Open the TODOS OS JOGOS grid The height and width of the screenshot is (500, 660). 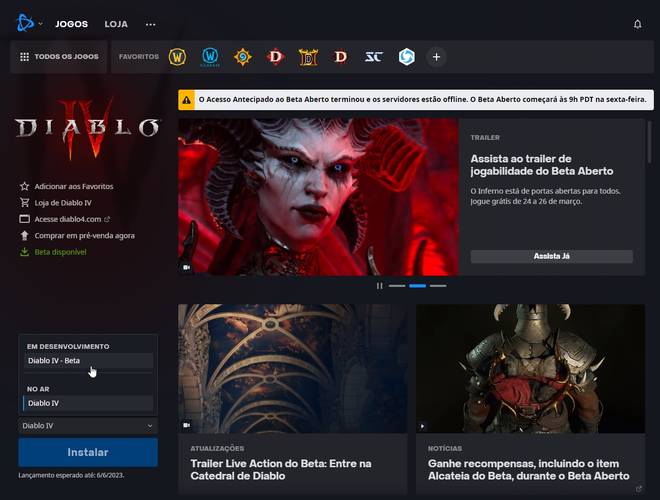[x=59, y=57]
